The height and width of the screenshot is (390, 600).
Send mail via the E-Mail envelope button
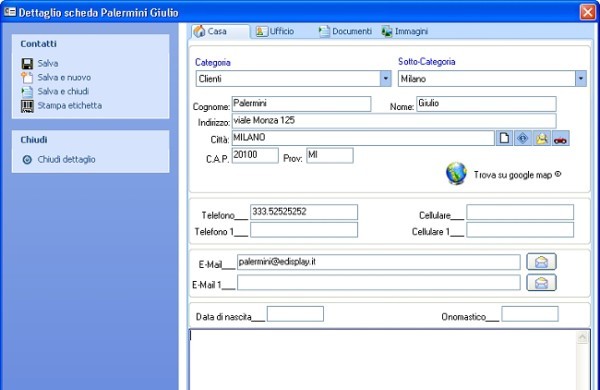[541, 262]
